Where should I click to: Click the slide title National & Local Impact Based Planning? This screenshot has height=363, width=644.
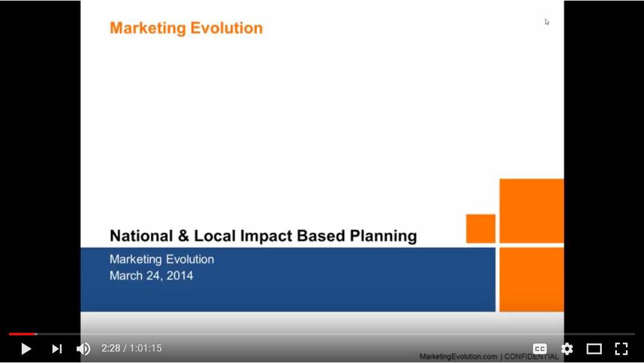[263, 236]
